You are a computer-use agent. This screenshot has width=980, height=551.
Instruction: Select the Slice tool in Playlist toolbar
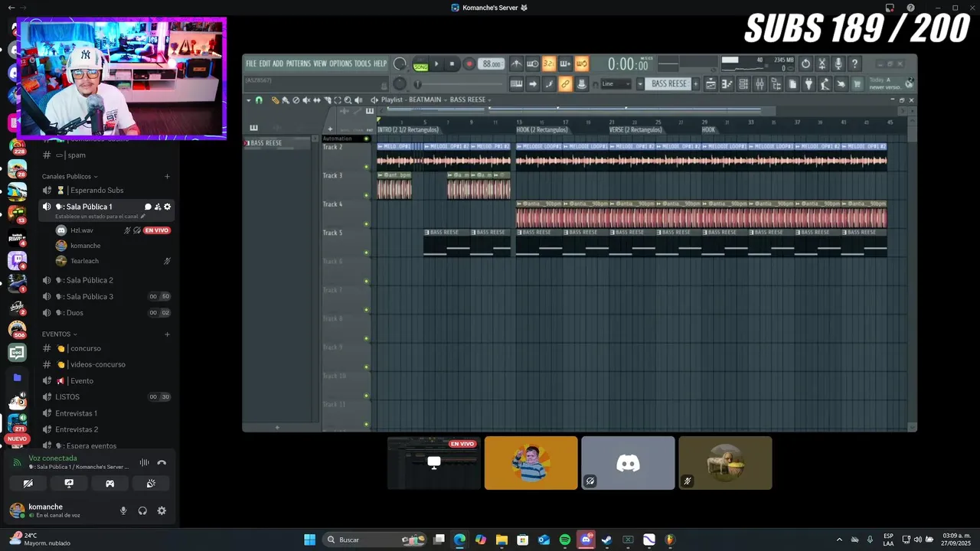pos(328,100)
